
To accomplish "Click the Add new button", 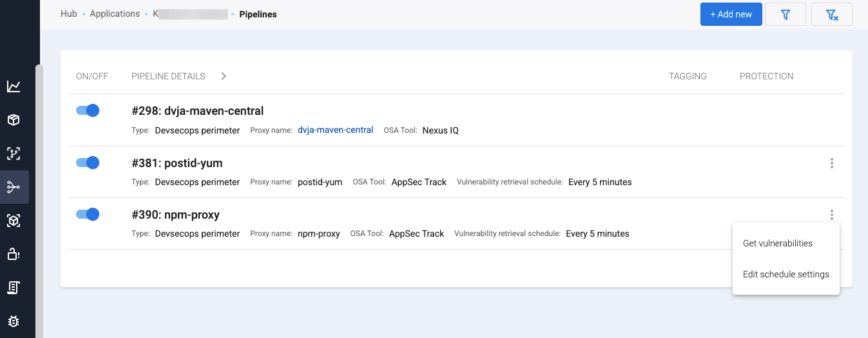I will pyautogui.click(x=731, y=14).
